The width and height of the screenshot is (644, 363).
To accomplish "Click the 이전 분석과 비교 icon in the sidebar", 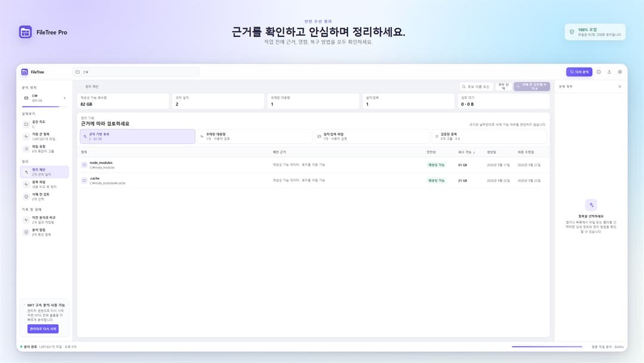I will [26, 220].
